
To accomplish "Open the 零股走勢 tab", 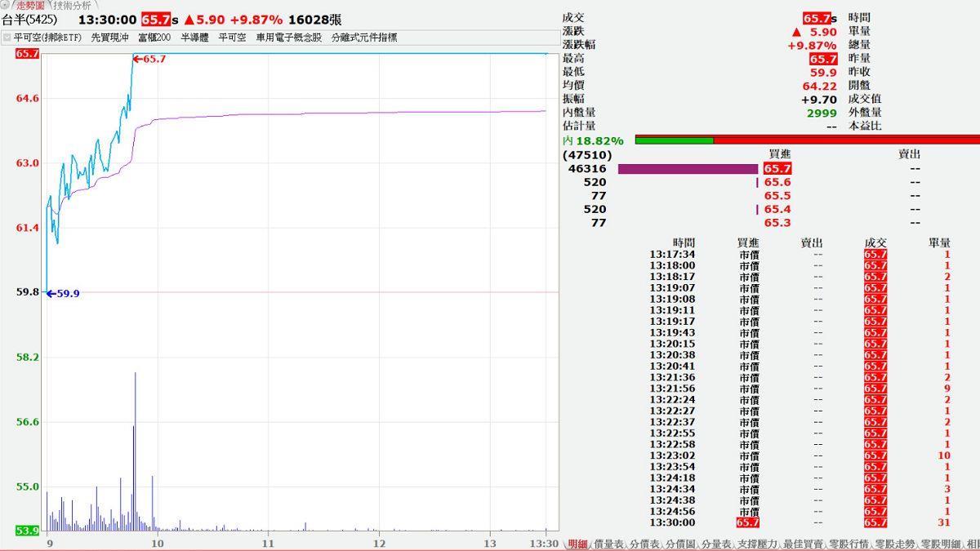I will pyautogui.click(x=895, y=544).
